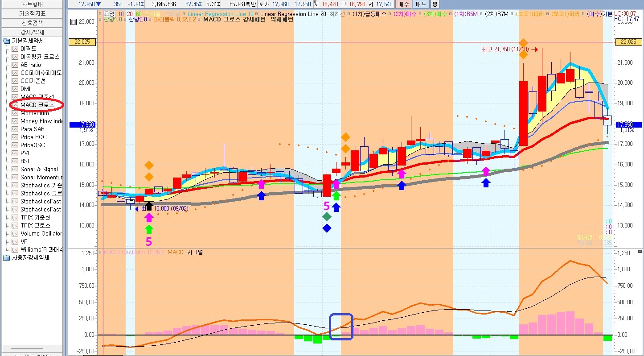
Task: Select the CCI기준선 indicator icon
Action: pos(15,81)
